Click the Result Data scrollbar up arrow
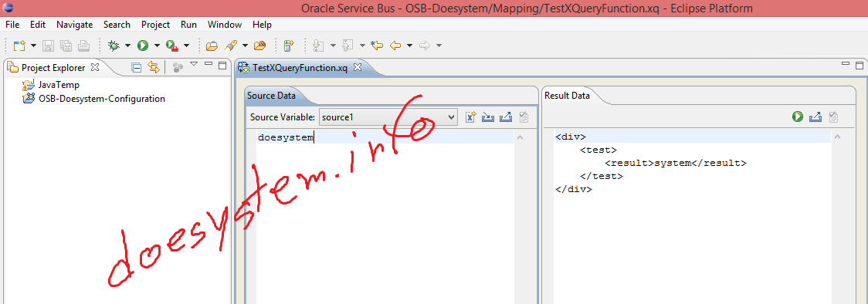Screen dimensions: 868x304 [x=838, y=137]
